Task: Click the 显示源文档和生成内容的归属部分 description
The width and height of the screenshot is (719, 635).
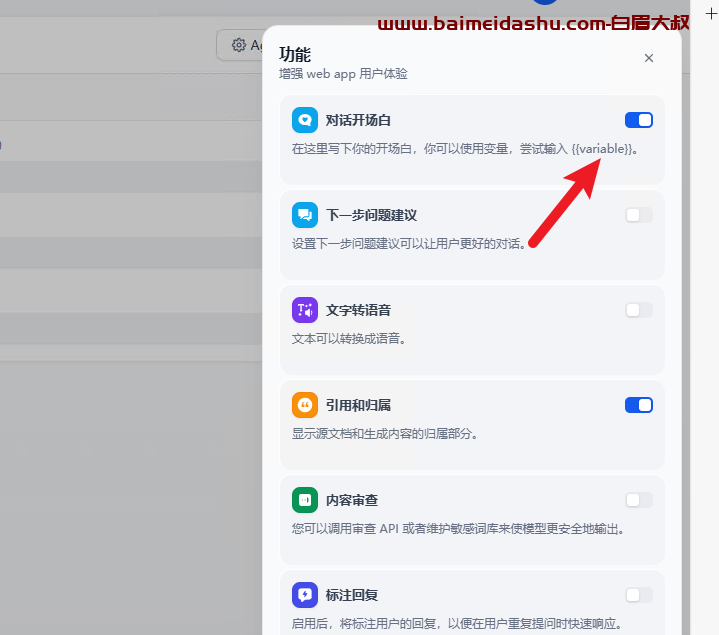Action: (x=385, y=434)
